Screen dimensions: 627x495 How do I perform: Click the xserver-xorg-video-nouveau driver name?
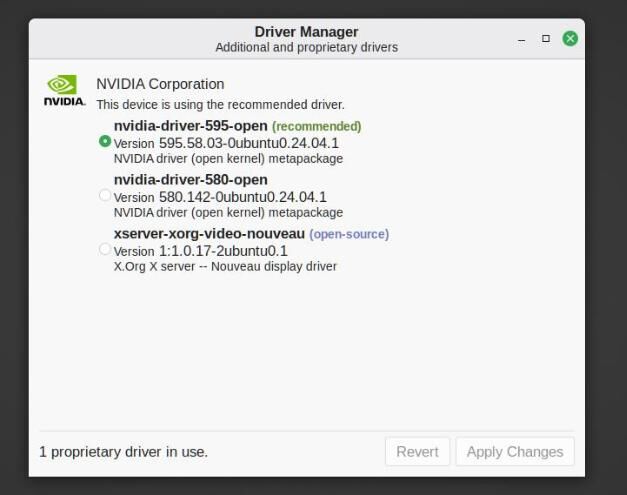[x=209, y=234]
